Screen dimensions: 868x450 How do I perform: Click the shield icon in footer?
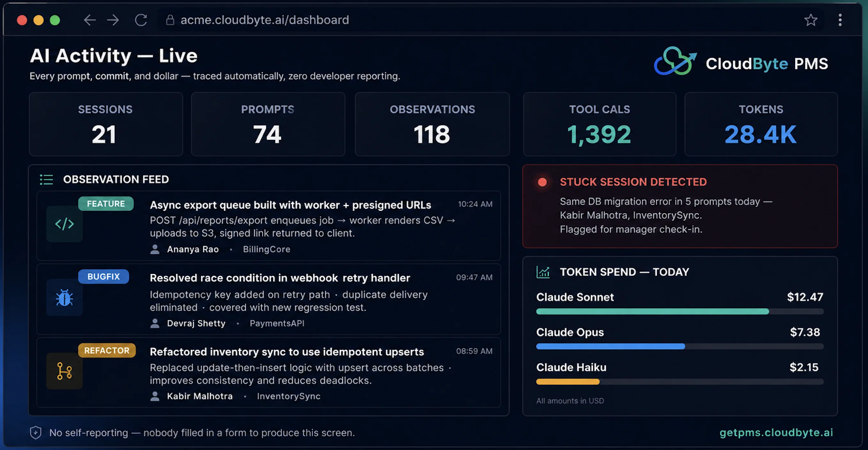click(36, 432)
